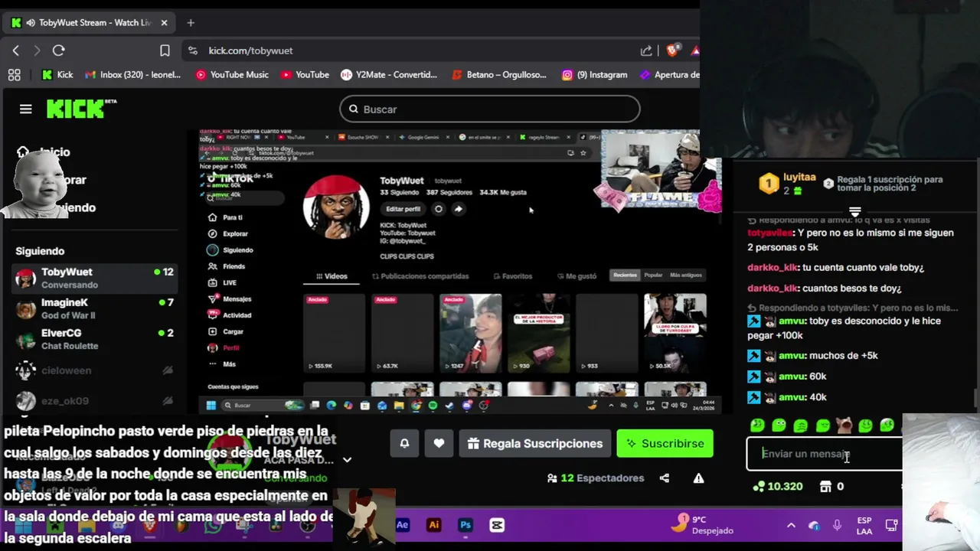Screen dimensions: 980x551
Task: Open the Betano bookmark
Action: [499, 75]
